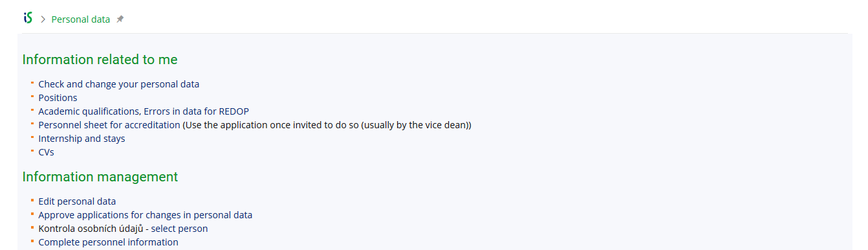Click the Information related to me heading
This screenshot has width=868, height=250.
pos(100,60)
